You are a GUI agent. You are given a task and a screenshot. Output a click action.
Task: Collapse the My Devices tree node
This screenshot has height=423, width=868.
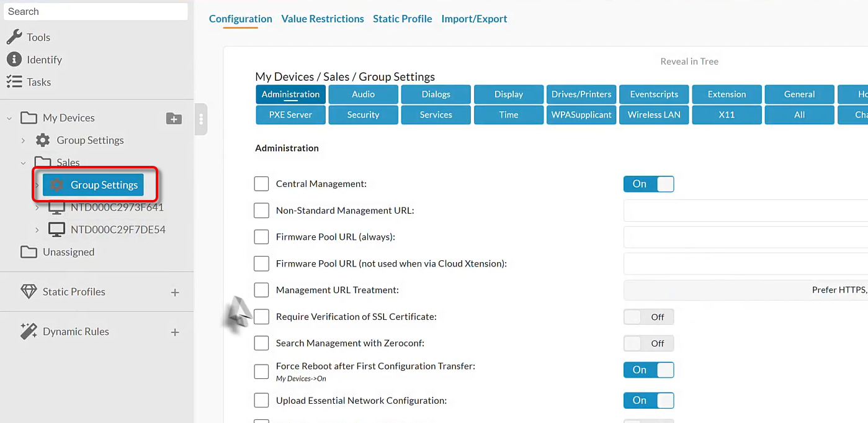point(9,118)
